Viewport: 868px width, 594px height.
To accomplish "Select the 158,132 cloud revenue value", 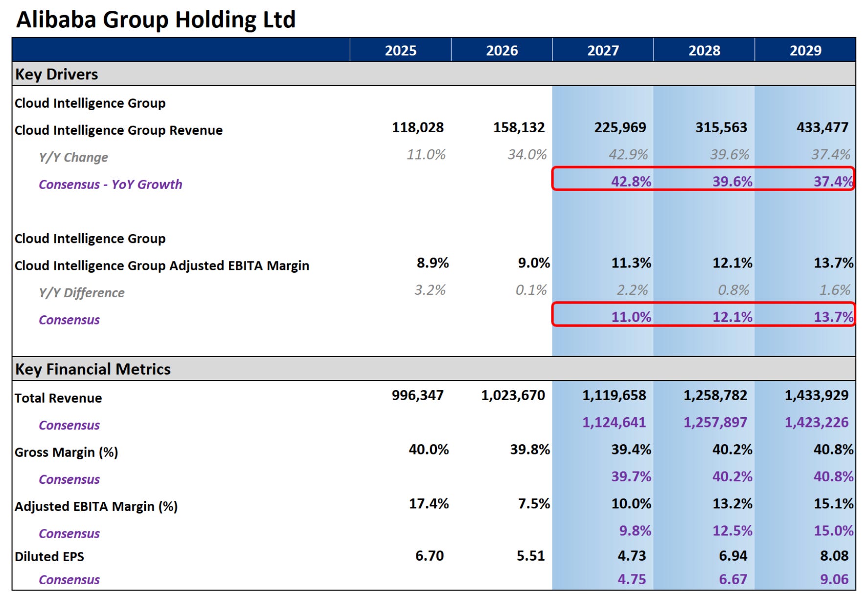I will tap(519, 127).
